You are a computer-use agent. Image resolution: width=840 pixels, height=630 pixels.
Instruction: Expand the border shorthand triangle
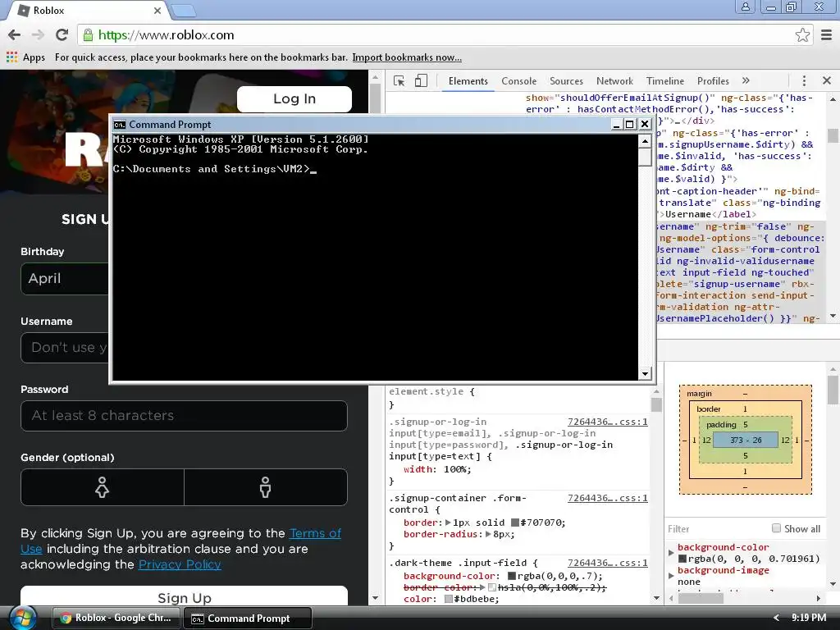pos(448,523)
